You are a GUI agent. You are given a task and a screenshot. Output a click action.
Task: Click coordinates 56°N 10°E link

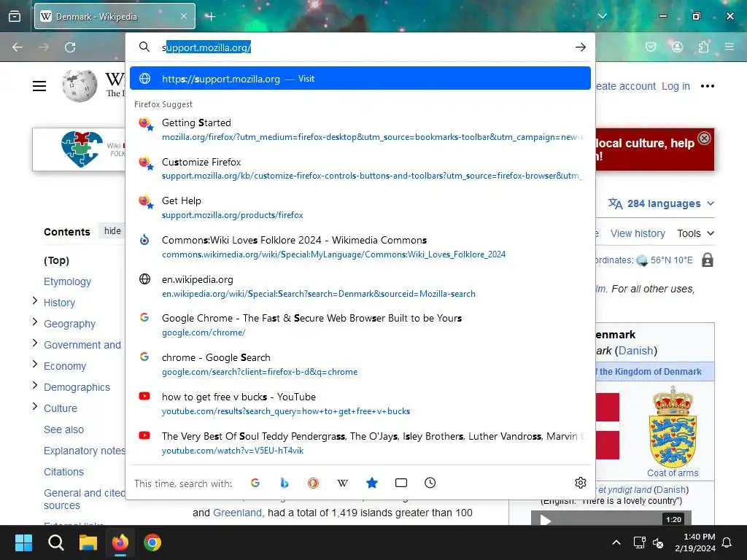click(x=671, y=260)
